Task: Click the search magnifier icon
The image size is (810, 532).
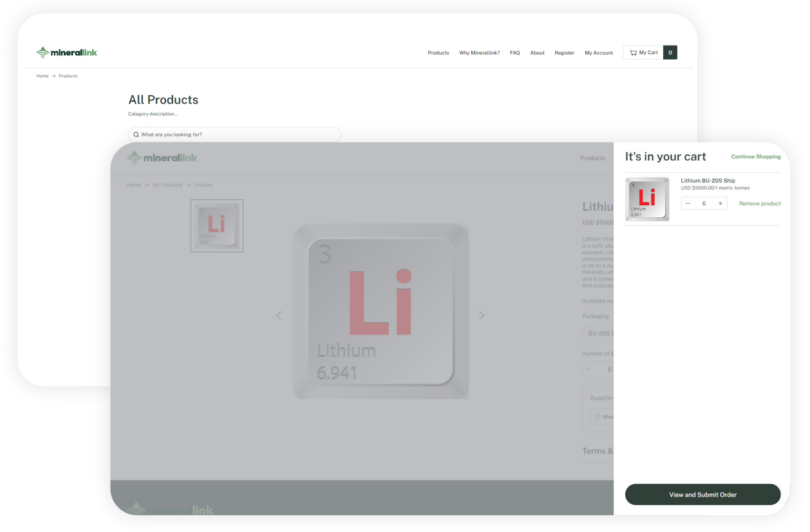Action: 136,134
